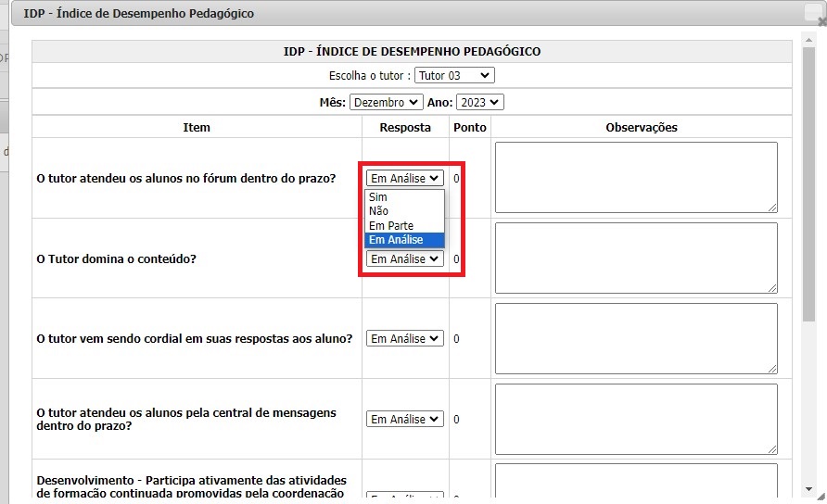Open response dropdown for "O Tutor domina o conteúdo?"
This screenshot has width=827, height=504.
coord(404,259)
